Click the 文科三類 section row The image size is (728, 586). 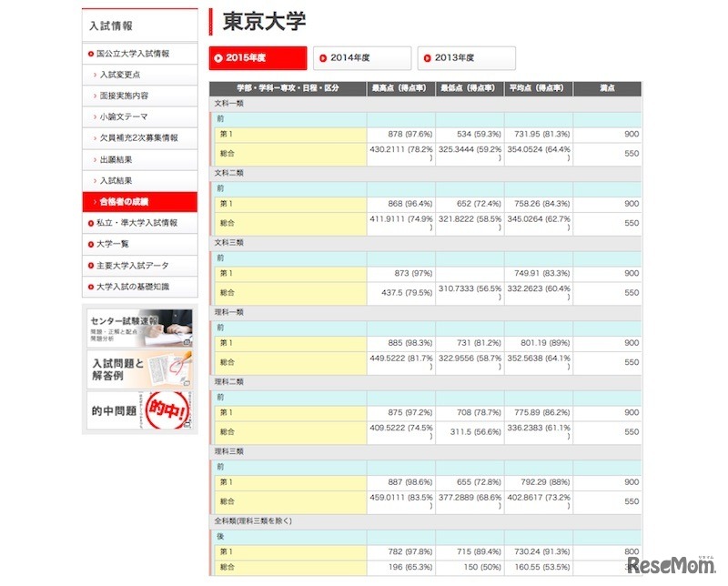[x=425, y=243]
